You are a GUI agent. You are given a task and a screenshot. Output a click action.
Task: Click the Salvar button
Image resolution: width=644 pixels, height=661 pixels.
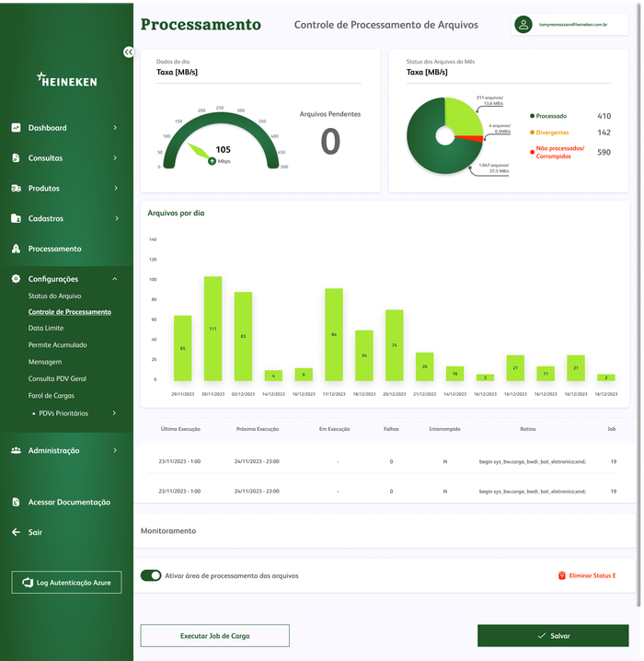pos(553,635)
